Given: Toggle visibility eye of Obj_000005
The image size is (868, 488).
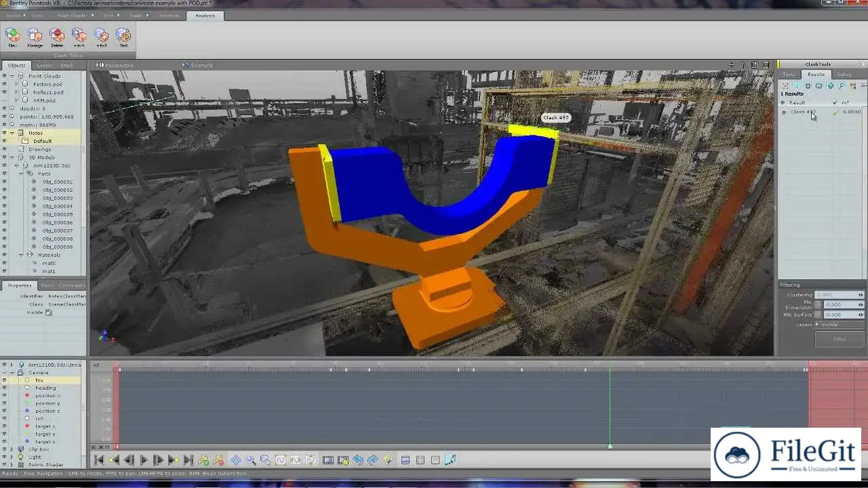Looking at the screenshot, I should (4, 214).
